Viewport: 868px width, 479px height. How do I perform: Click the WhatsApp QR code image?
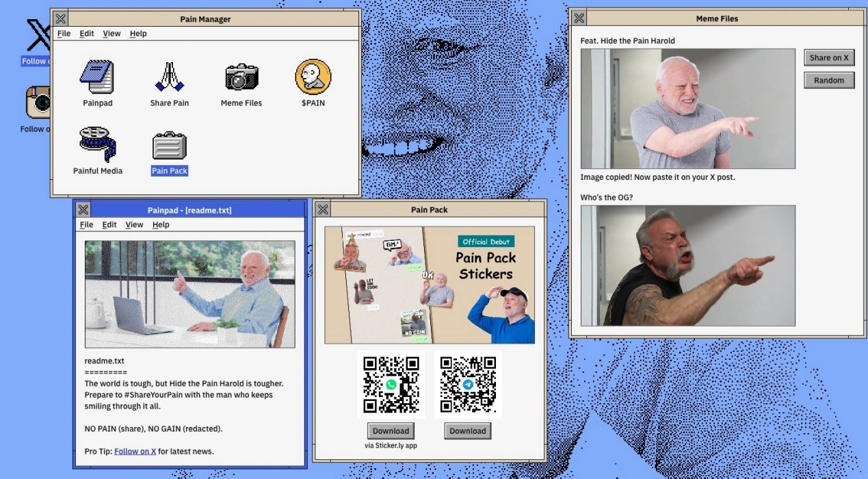(x=391, y=385)
